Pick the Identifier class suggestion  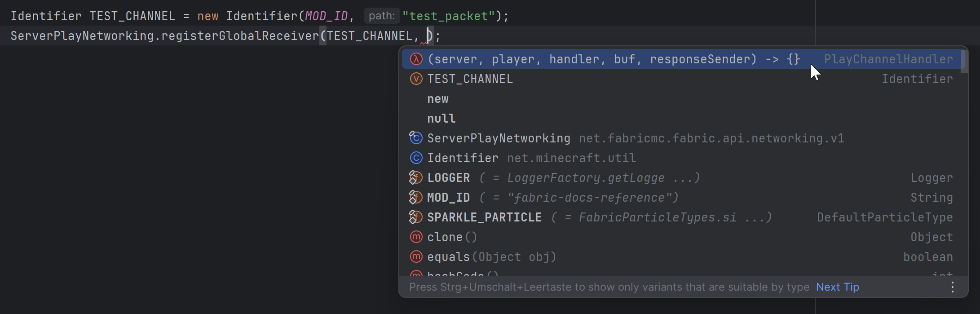tap(463, 158)
